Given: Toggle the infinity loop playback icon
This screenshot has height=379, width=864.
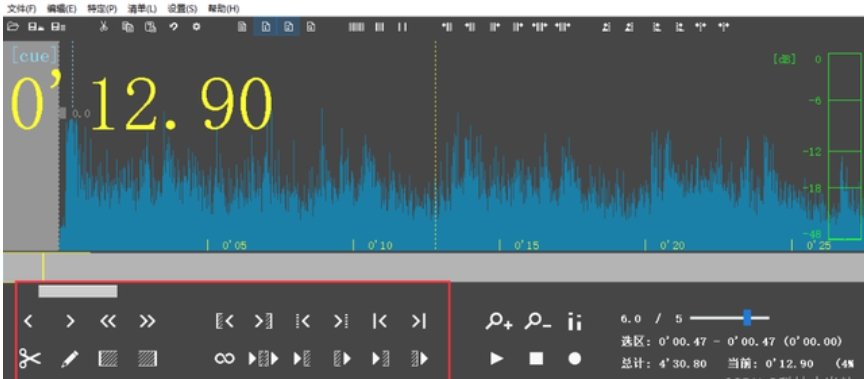Looking at the screenshot, I should pos(224,359).
